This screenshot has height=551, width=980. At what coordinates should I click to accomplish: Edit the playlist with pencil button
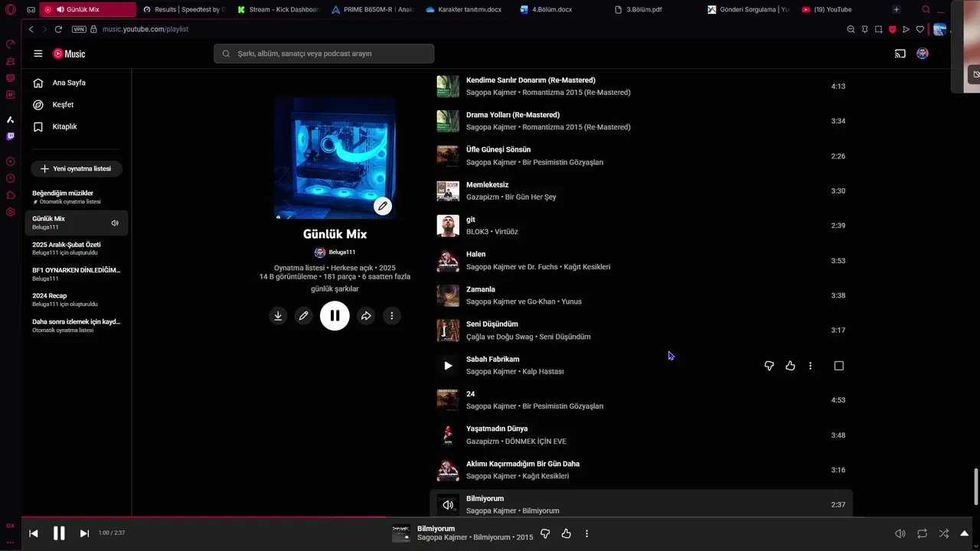click(x=304, y=315)
